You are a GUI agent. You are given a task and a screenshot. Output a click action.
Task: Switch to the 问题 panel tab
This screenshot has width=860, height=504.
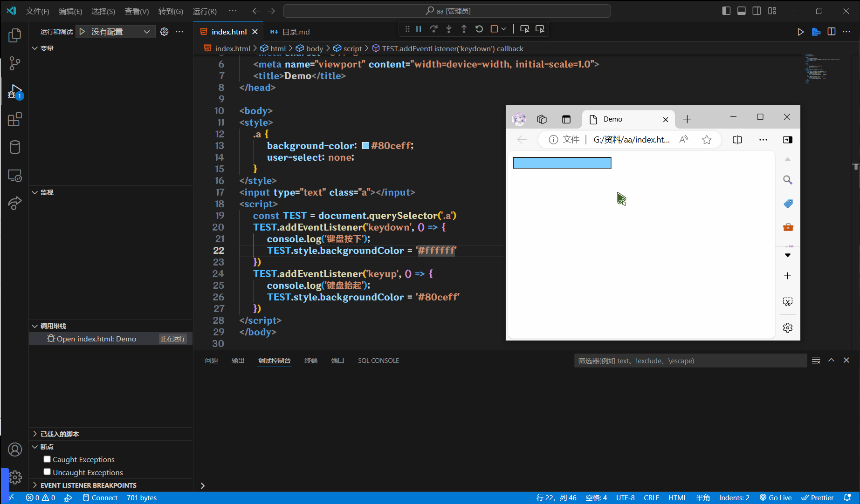[211, 361]
